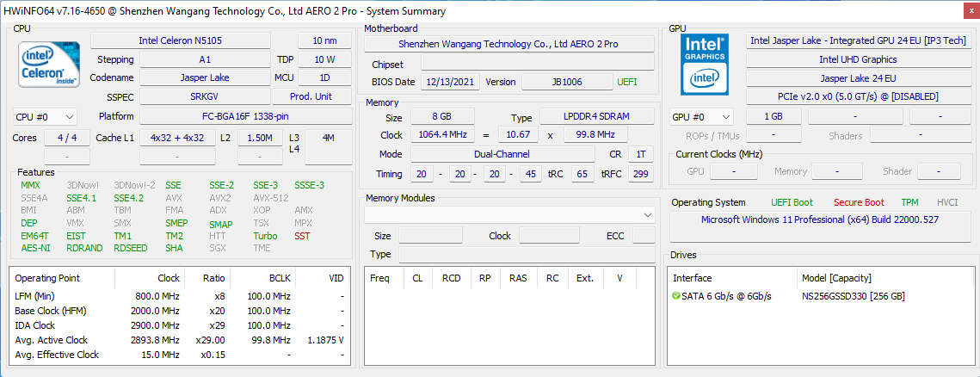
Task: Click the CR value 1T
Action: (641, 154)
